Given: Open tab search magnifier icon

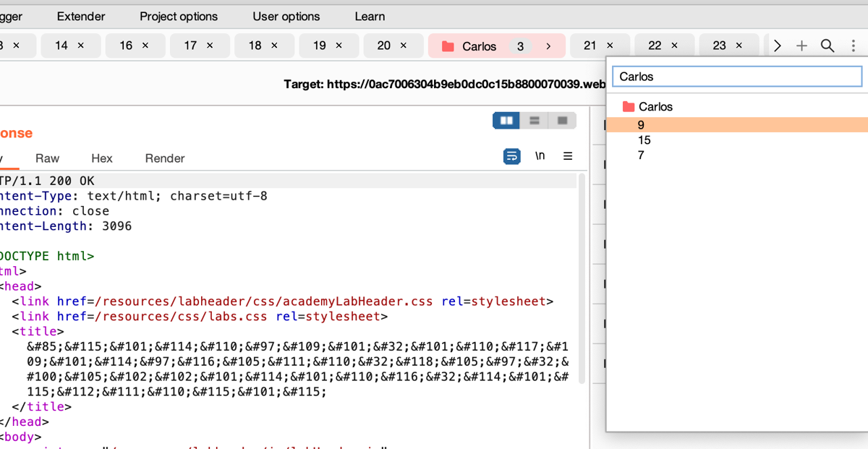Looking at the screenshot, I should tap(827, 46).
